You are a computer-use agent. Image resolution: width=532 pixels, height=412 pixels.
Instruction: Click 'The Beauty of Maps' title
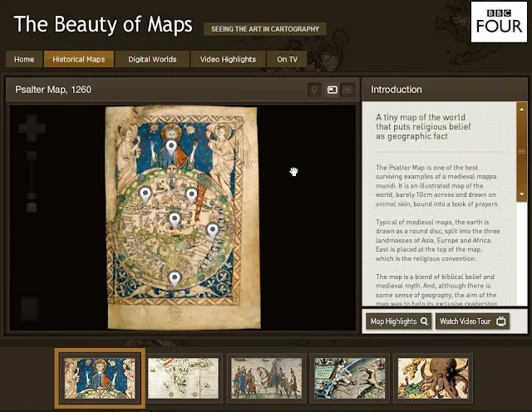click(x=103, y=24)
